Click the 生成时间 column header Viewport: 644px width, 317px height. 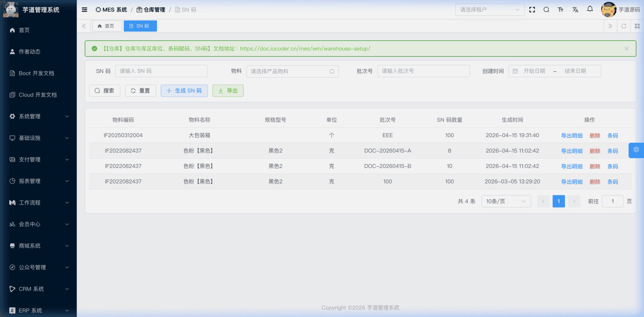[513, 120]
